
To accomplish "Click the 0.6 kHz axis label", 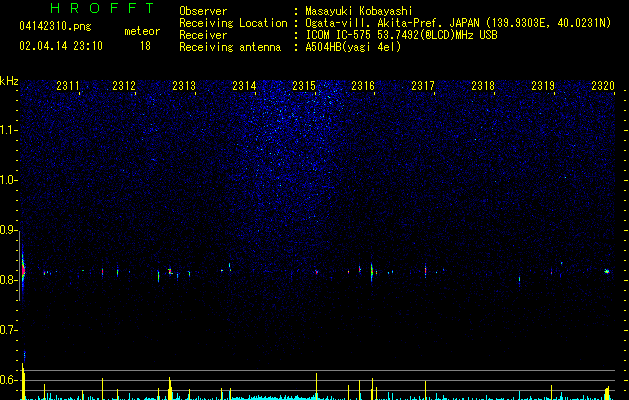I will (x=9, y=380).
